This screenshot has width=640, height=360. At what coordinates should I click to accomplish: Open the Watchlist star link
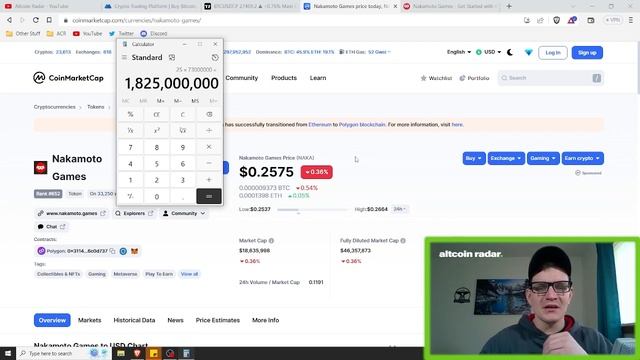(436, 78)
